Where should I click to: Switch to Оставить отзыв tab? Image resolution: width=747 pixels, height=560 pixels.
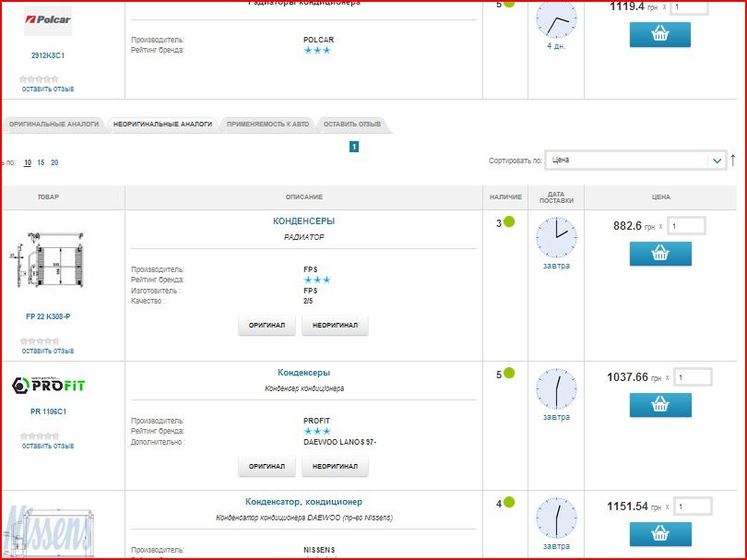click(x=352, y=124)
